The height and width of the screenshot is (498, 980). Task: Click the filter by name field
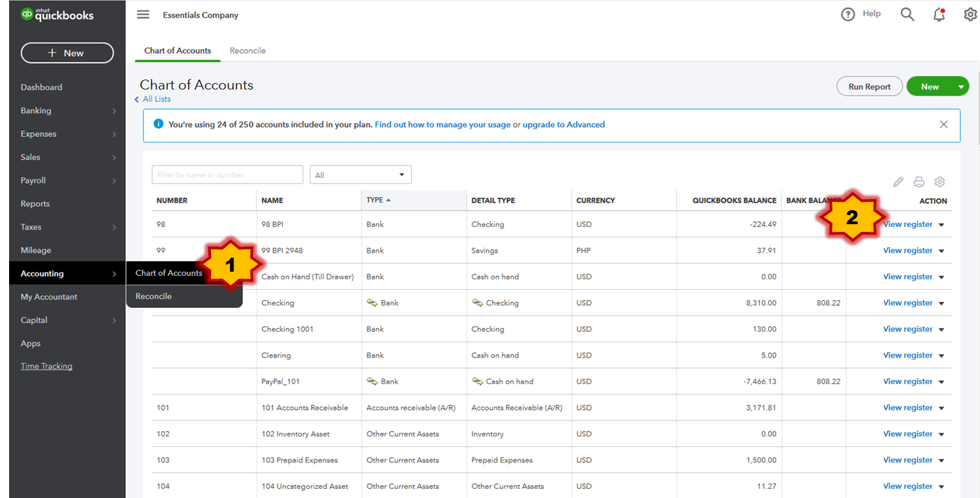[227, 175]
